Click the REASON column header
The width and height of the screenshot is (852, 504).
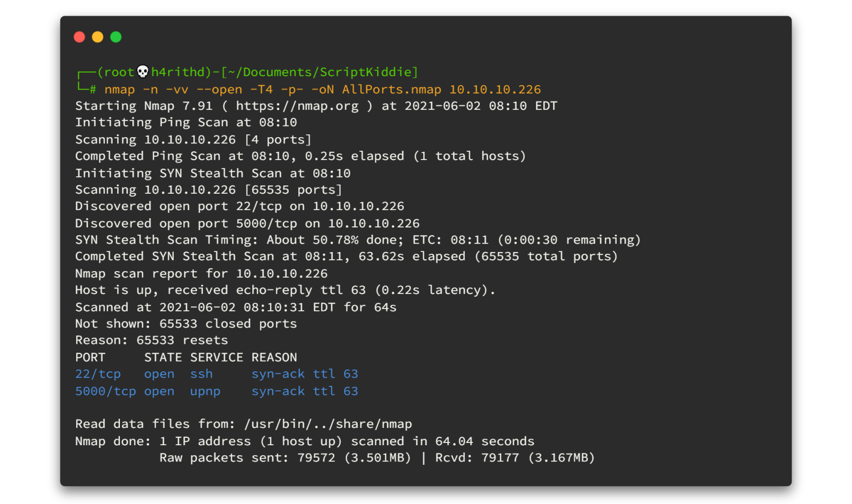click(274, 357)
